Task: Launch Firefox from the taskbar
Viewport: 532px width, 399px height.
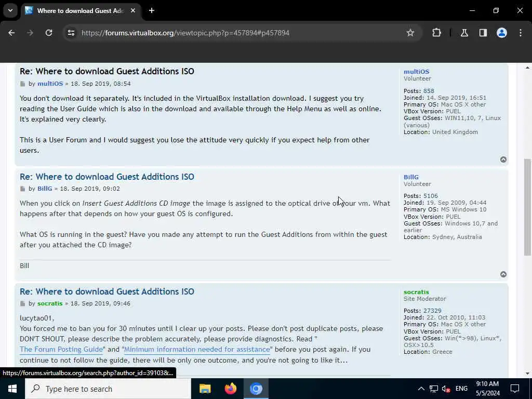Action: point(230,389)
